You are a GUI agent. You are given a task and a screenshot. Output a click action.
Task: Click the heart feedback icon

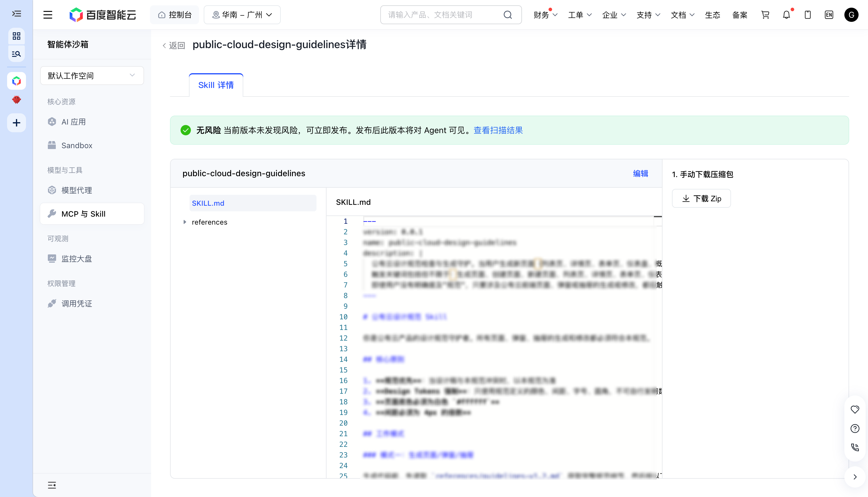click(855, 409)
